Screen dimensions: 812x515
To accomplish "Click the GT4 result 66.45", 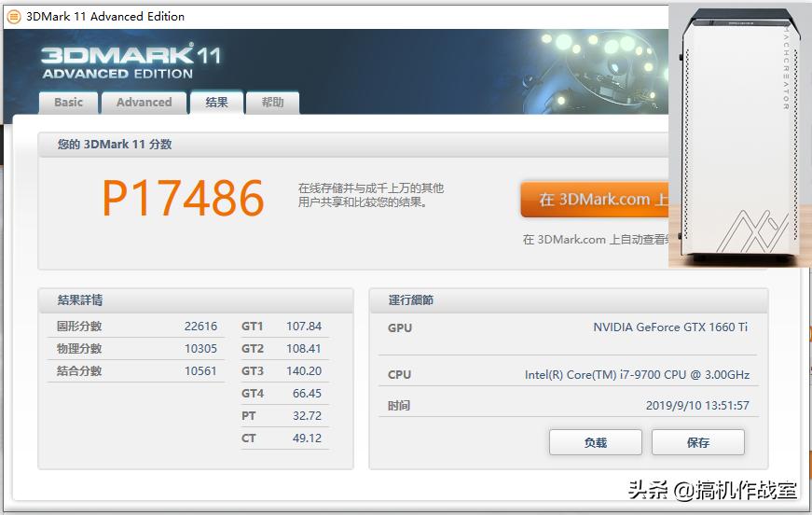I will point(307,393).
